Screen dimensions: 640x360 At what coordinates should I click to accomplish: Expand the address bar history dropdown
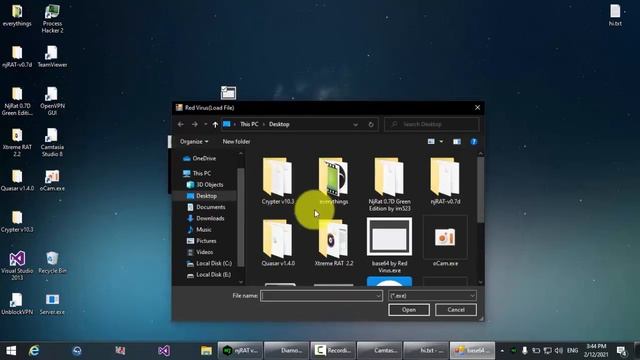[x=356, y=124]
